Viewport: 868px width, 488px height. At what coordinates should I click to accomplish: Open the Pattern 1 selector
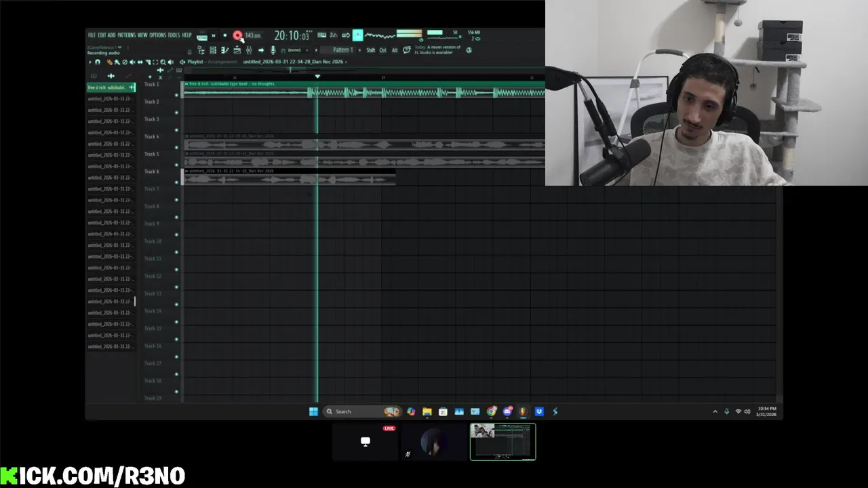click(x=337, y=50)
